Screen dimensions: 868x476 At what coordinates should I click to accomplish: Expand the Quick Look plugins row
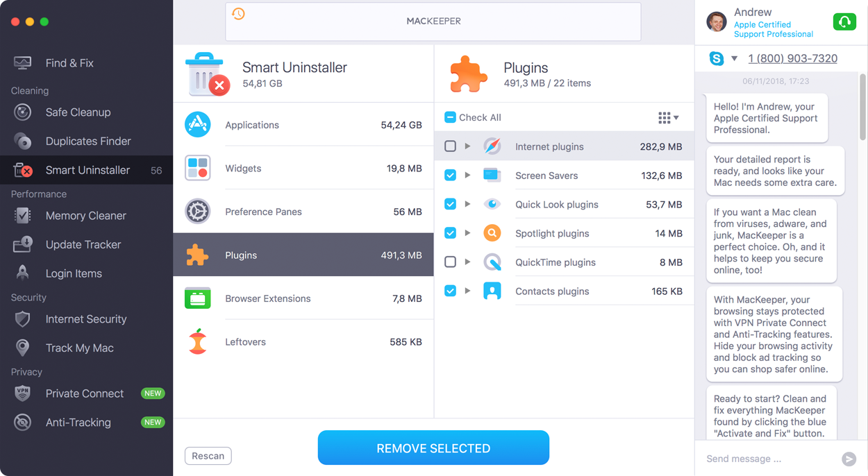[x=468, y=204]
